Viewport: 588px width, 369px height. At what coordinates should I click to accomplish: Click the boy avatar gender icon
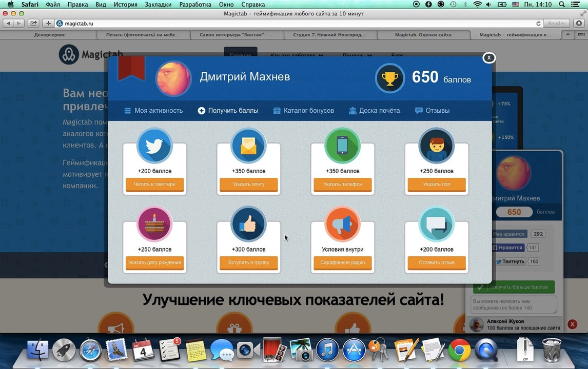[437, 146]
